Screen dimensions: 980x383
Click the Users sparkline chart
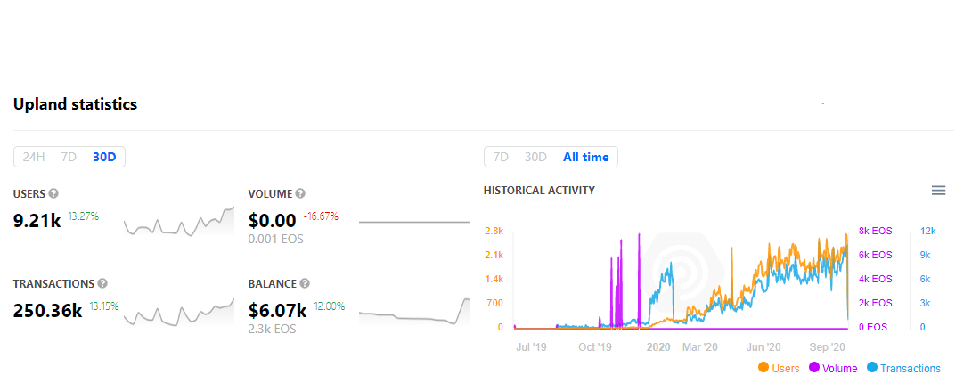click(x=178, y=222)
